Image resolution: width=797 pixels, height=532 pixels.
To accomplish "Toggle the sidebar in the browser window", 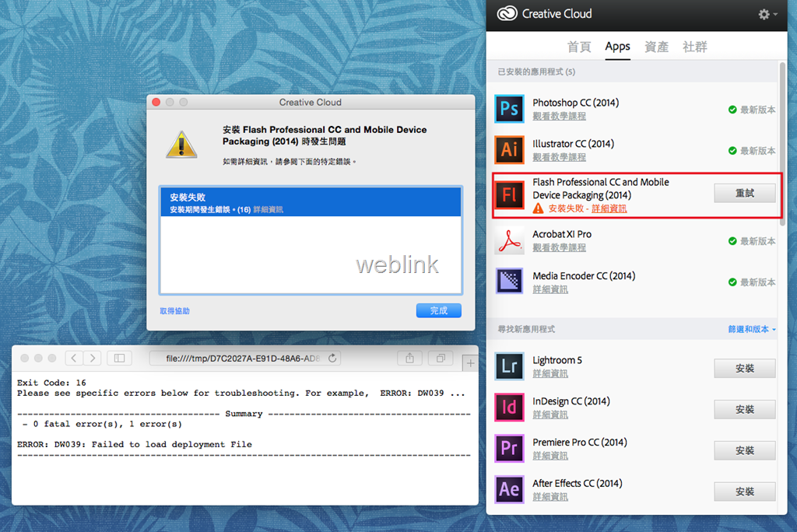I will point(119,359).
